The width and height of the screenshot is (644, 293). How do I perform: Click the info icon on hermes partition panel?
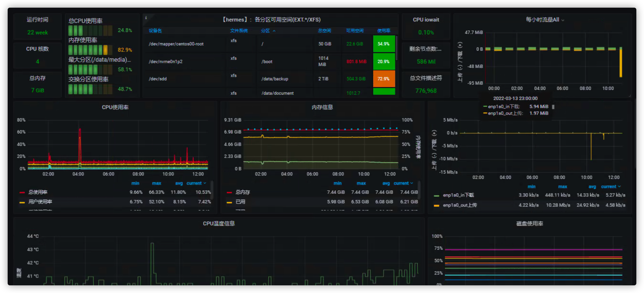(x=146, y=18)
